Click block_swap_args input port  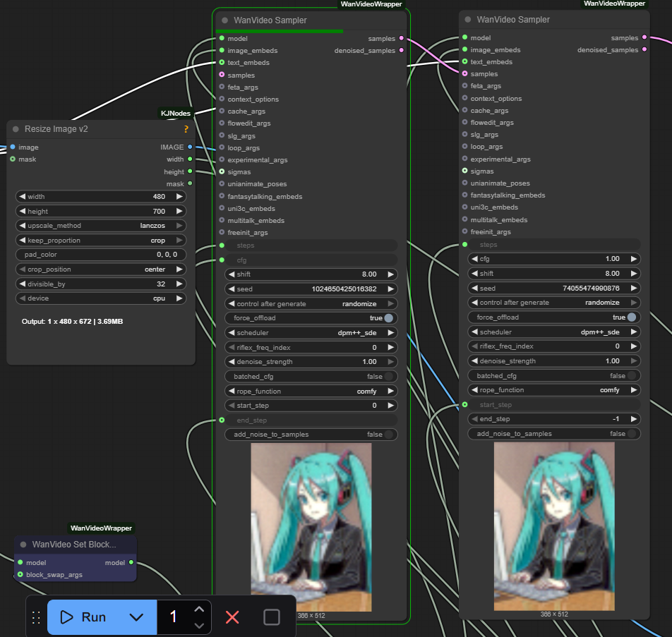coord(20,574)
